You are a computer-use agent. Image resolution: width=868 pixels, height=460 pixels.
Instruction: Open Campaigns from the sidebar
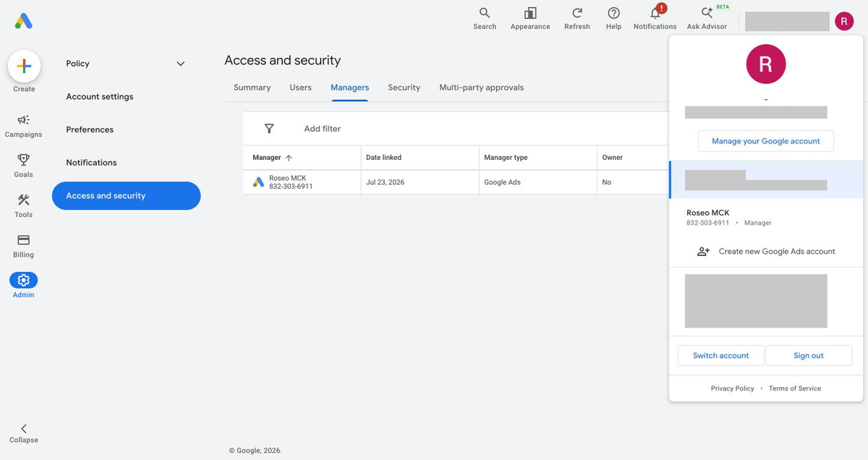(x=23, y=125)
